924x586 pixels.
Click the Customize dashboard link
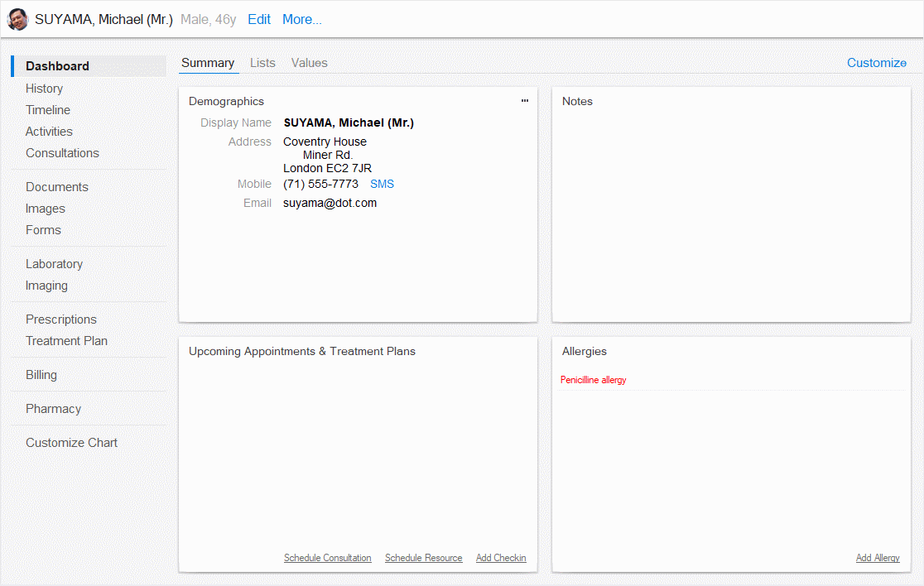(x=876, y=63)
